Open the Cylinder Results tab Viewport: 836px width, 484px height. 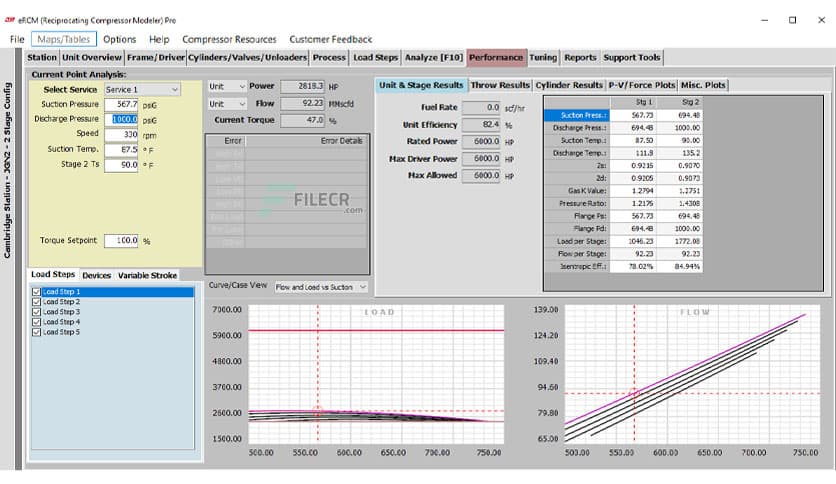click(569, 85)
